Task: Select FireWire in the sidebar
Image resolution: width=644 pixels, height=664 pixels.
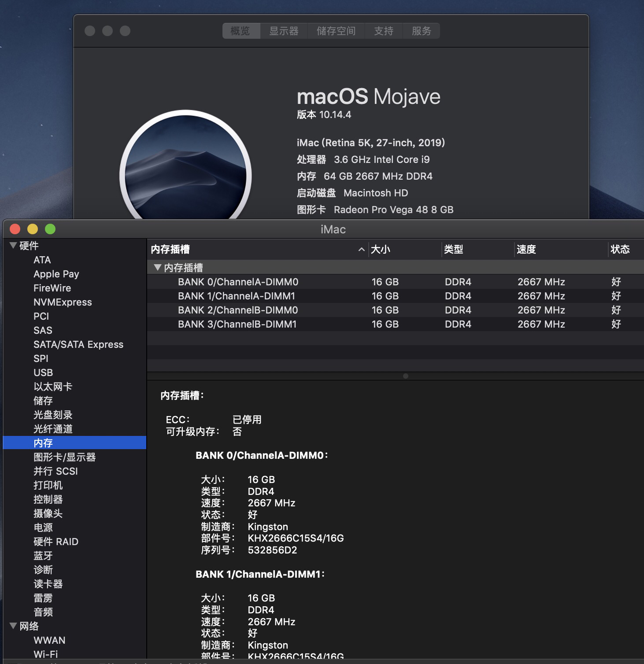Action: coord(52,288)
